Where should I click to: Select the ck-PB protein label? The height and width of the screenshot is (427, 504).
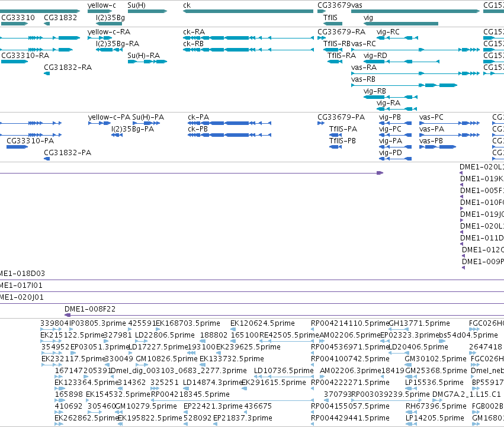(198, 129)
